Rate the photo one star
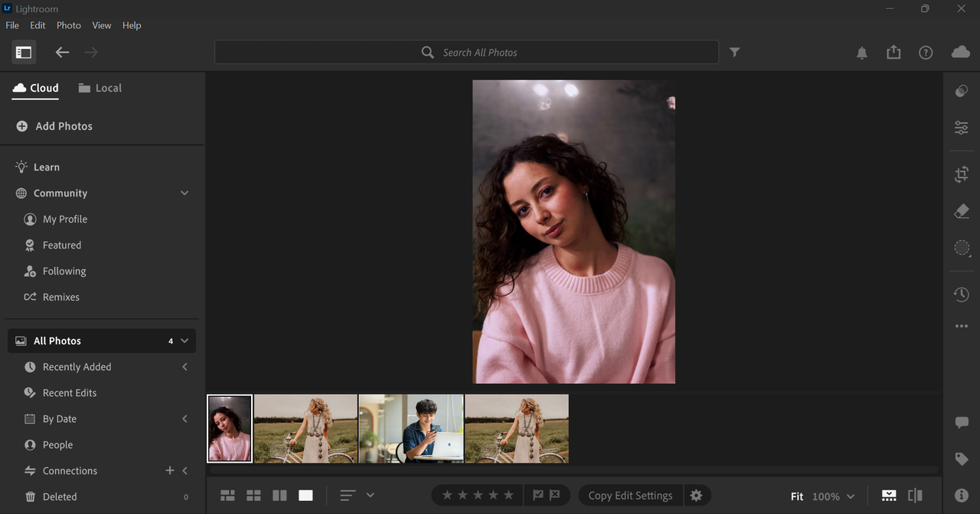Screen dimensions: 980x514 click(447, 496)
